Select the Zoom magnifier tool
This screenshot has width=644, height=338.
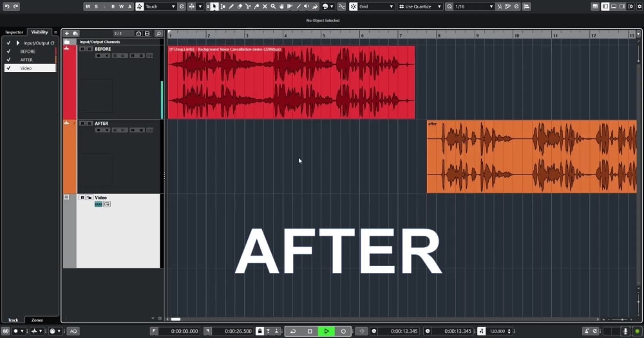273,6
